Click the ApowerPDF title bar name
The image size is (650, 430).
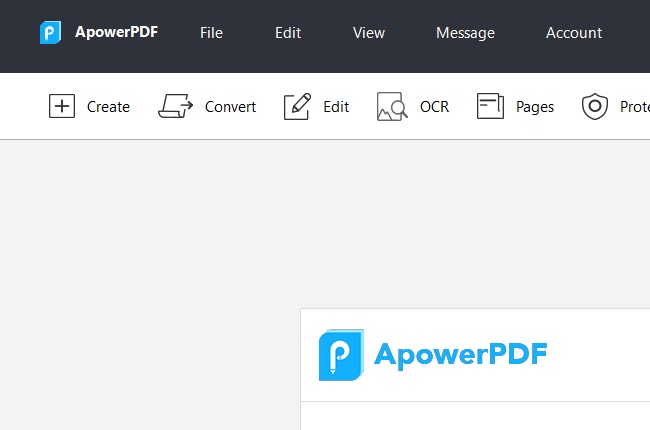(116, 32)
